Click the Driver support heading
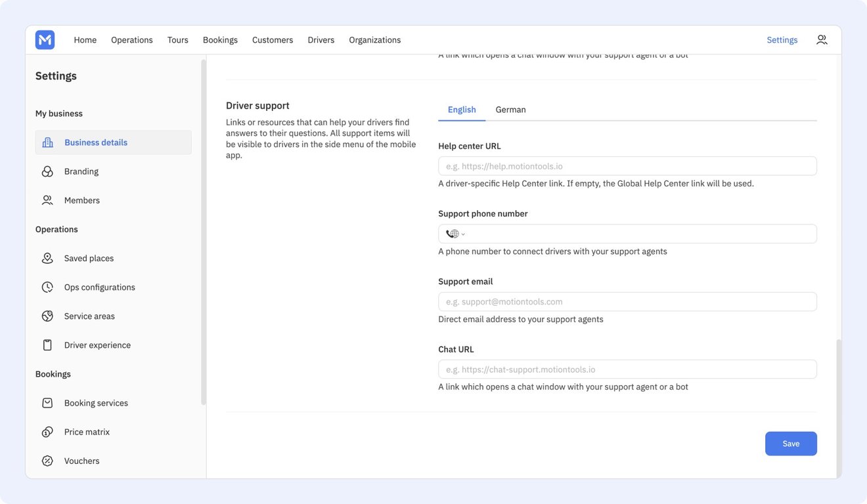867x504 pixels. tap(257, 106)
